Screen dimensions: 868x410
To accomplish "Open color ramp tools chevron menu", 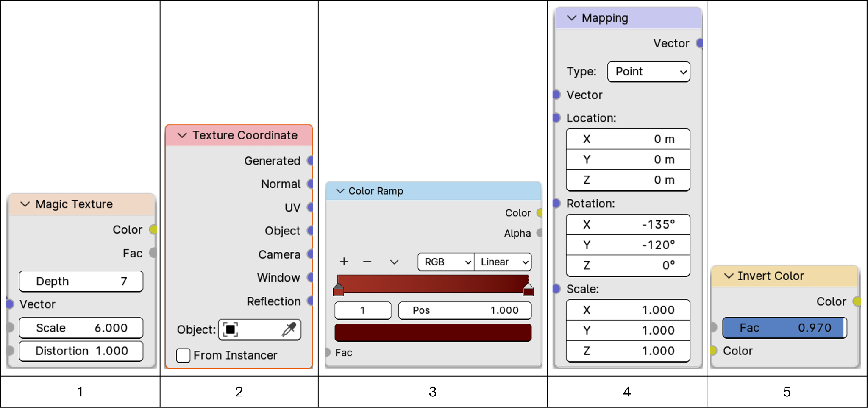I will point(394,262).
